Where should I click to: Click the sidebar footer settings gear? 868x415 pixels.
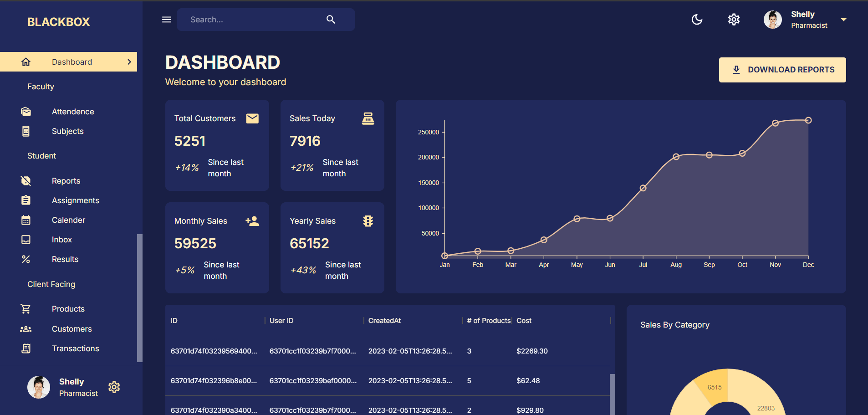(114, 387)
